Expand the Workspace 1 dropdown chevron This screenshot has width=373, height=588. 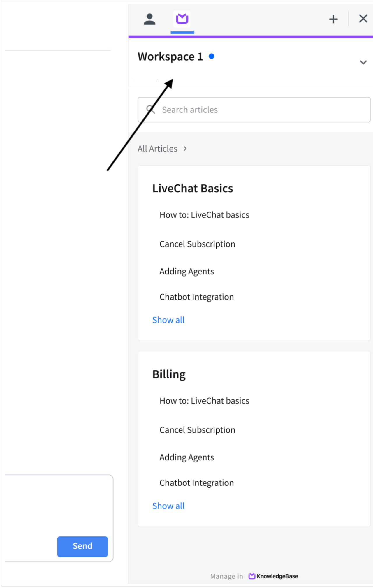(363, 62)
